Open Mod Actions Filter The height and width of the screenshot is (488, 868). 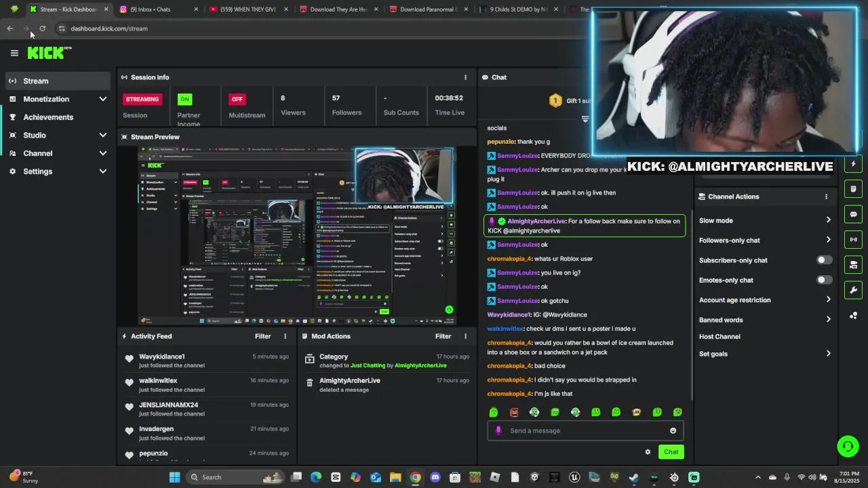(443, 336)
